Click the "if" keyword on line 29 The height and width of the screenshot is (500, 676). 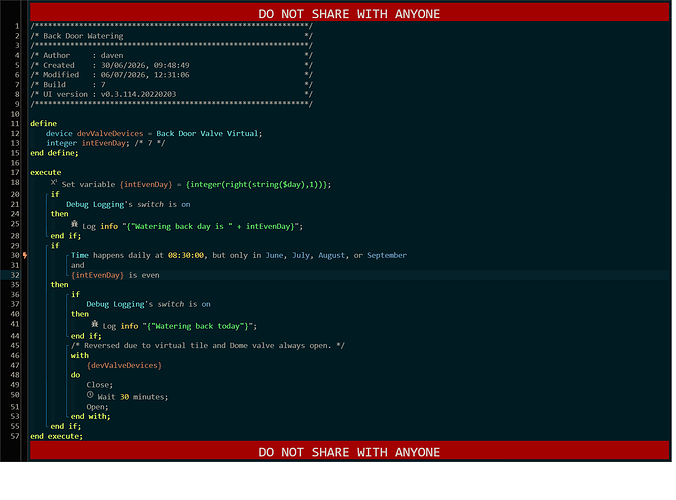(x=55, y=246)
